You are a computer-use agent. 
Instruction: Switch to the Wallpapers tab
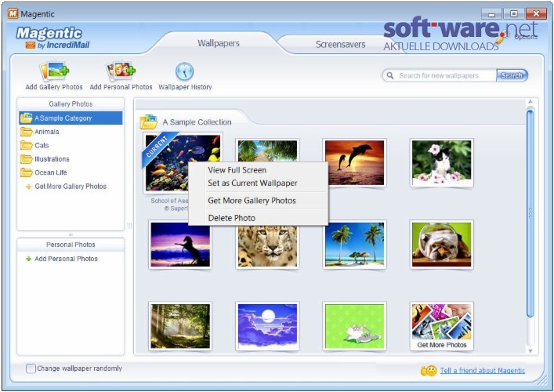(x=219, y=43)
